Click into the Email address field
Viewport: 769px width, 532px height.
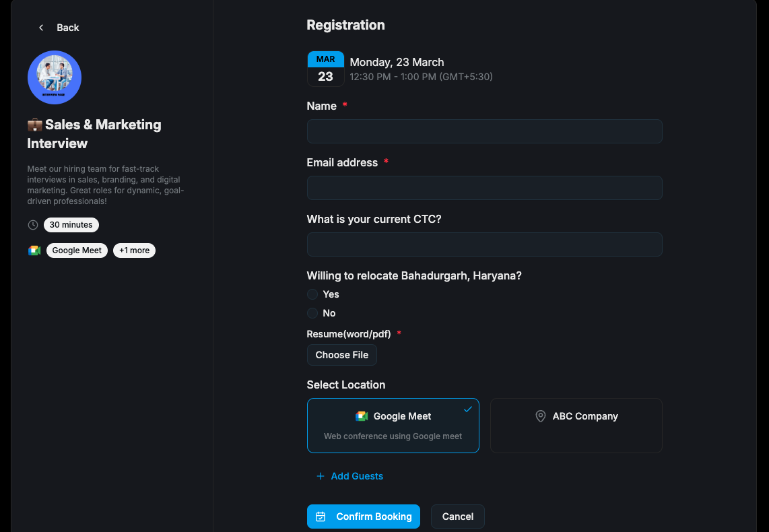(x=485, y=188)
